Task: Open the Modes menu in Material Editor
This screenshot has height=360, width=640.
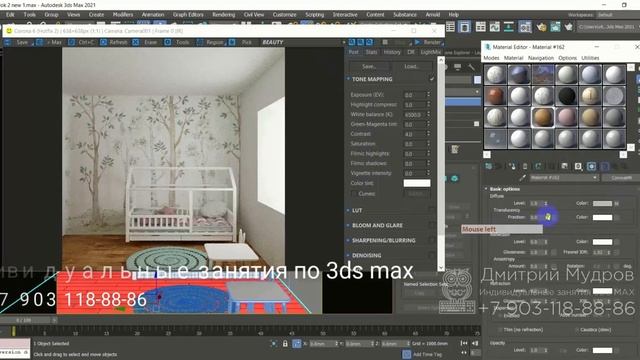Action: pyautogui.click(x=491, y=58)
